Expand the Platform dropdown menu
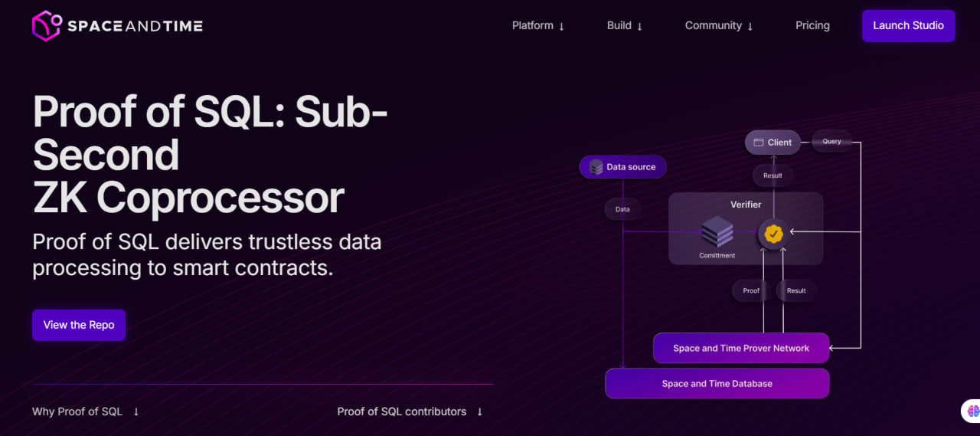Image resolution: width=980 pixels, height=436 pixels. (x=537, y=25)
